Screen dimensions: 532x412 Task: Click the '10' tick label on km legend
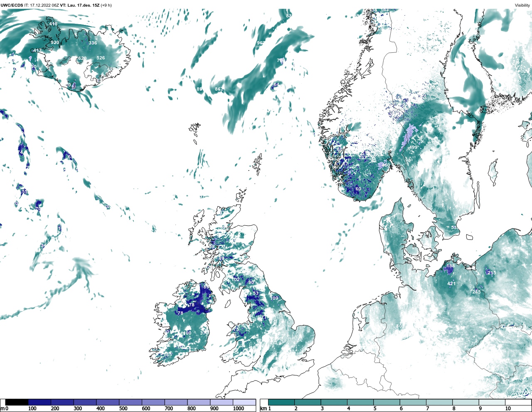[x=508, y=409]
